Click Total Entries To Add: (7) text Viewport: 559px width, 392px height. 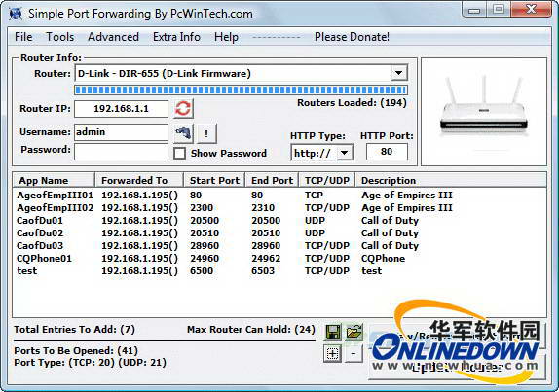tap(75, 329)
